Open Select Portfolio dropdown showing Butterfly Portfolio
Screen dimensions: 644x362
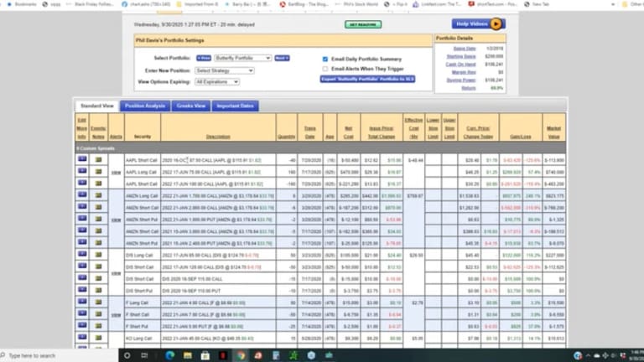coord(242,58)
